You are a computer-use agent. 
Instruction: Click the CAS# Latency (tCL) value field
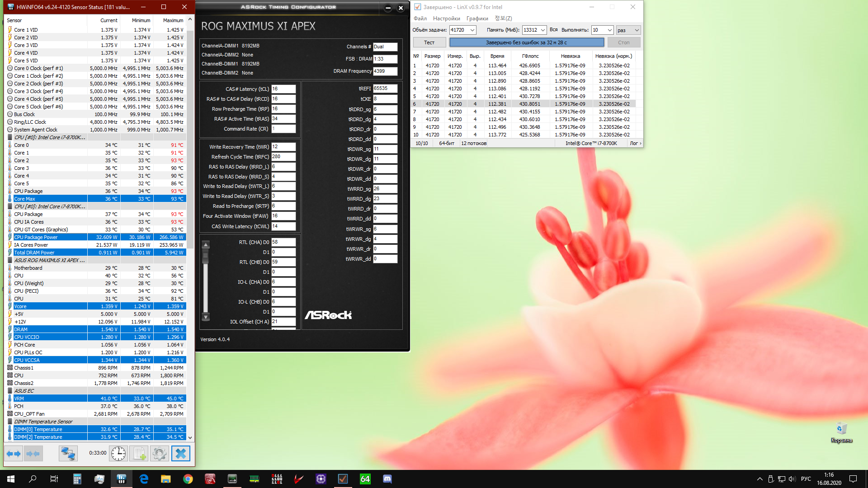[283, 89]
